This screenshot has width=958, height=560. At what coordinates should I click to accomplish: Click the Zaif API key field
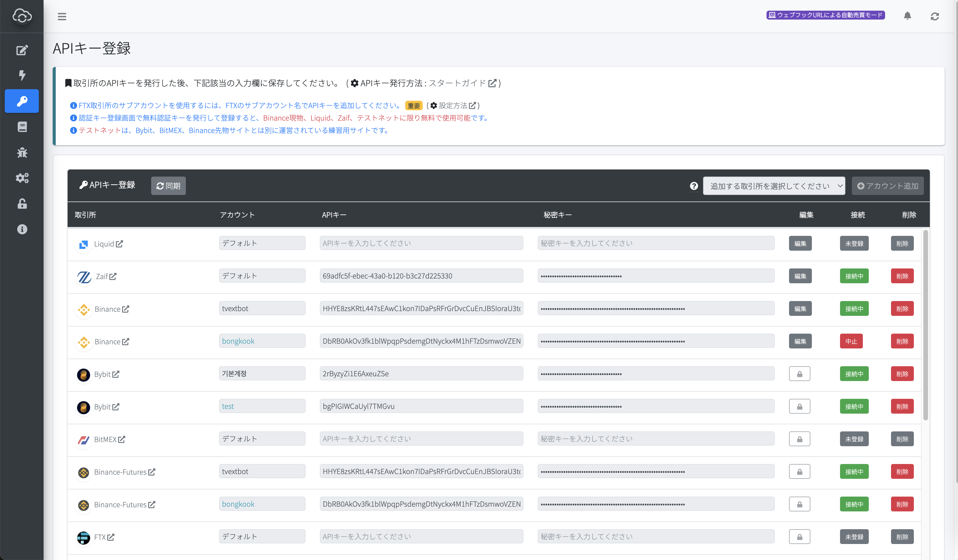point(421,276)
